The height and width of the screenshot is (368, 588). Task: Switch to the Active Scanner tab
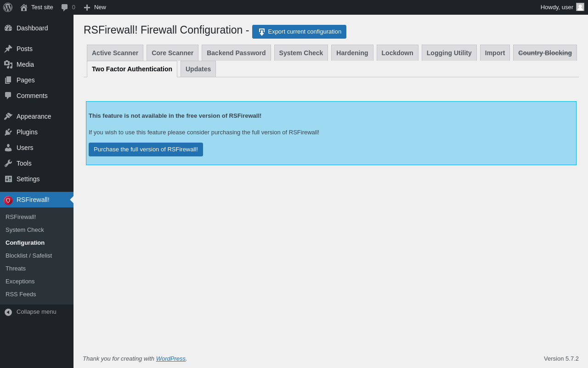coord(115,53)
